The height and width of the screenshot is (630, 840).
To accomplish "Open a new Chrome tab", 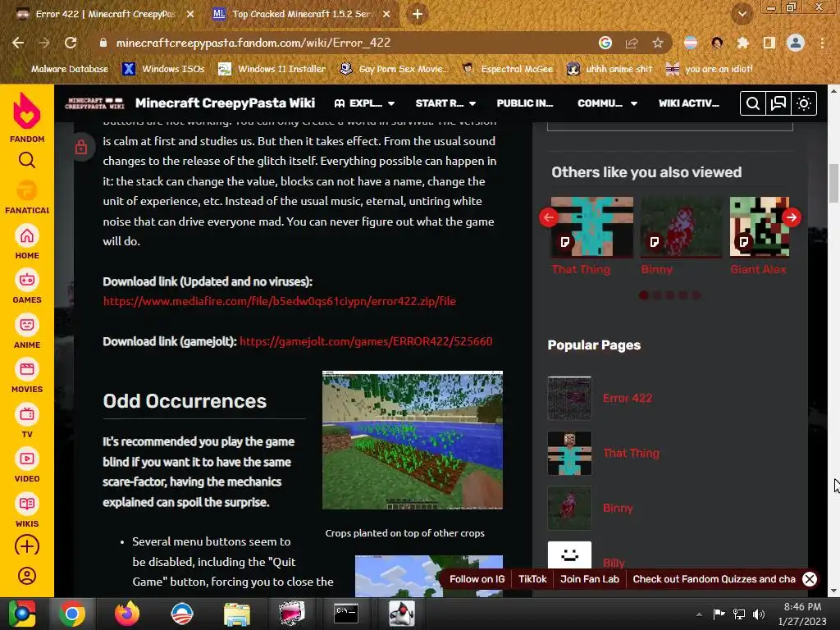I will (x=418, y=15).
